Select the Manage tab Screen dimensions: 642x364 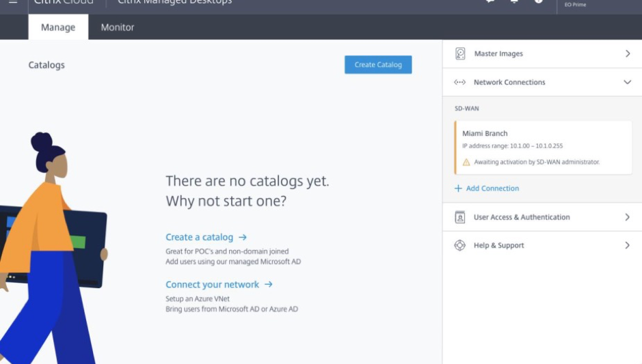pyautogui.click(x=58, y=27)
